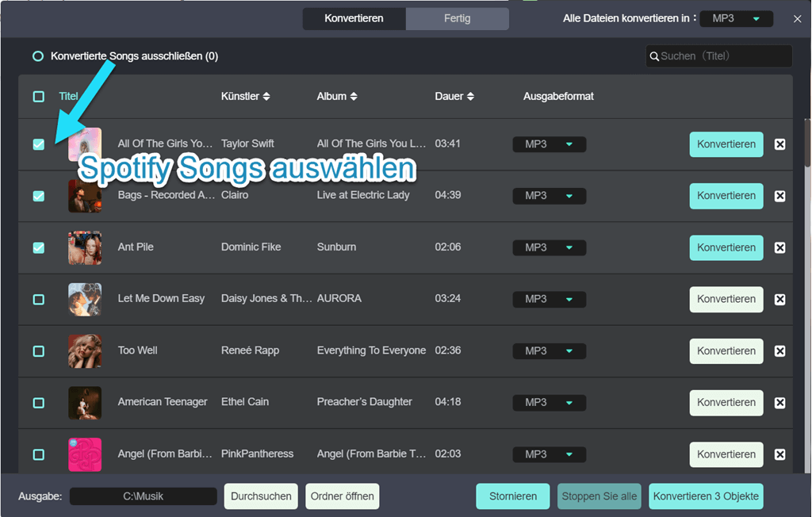Screen dimensions: 812x517
Task: Click the Ausgabeformat column header
Action: 558,97
